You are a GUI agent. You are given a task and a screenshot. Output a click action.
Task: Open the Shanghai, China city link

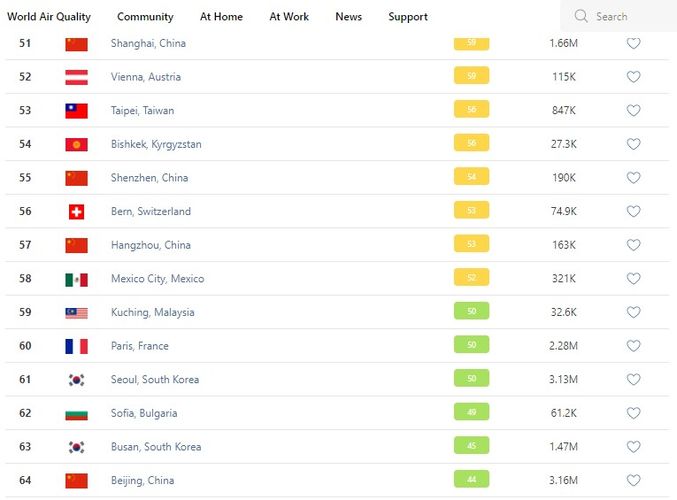[148, 43]
